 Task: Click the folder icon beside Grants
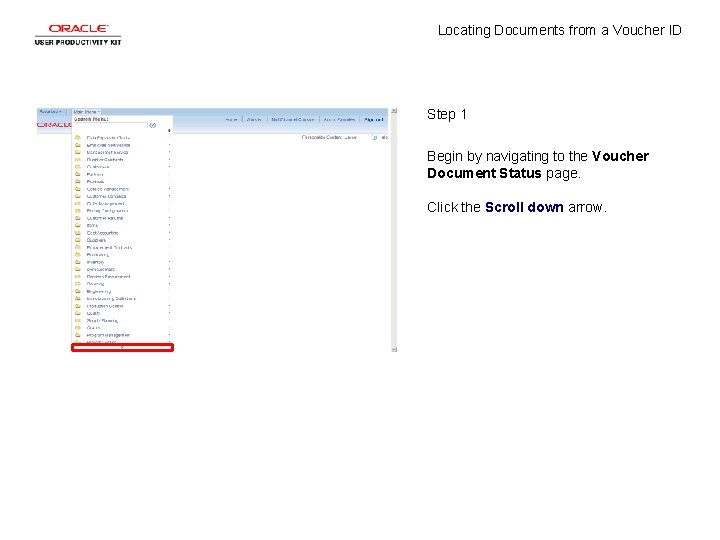pyautogui.click(x=78, y=328)
